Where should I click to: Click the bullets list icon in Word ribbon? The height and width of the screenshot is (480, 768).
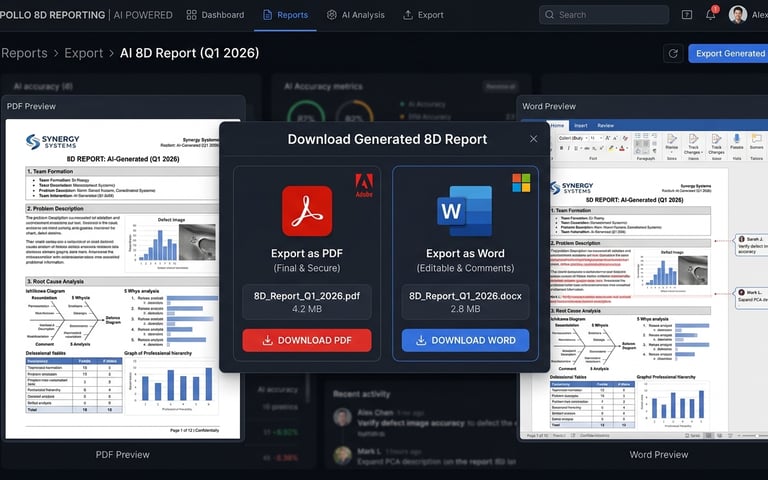point(637,135)
